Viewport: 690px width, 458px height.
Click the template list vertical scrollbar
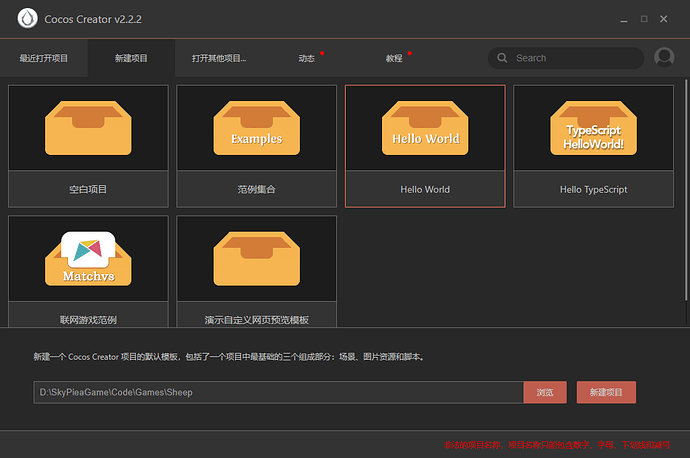point(686,190)
